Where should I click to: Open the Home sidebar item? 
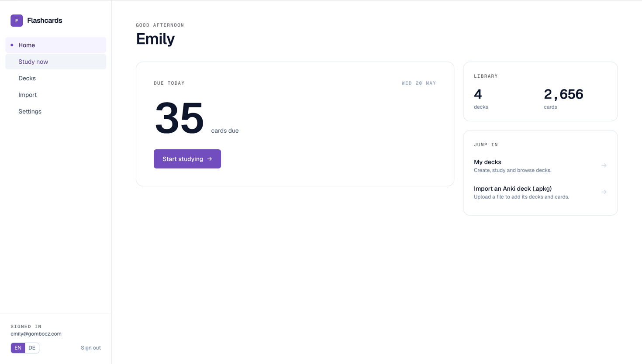(x=55, y=45)
